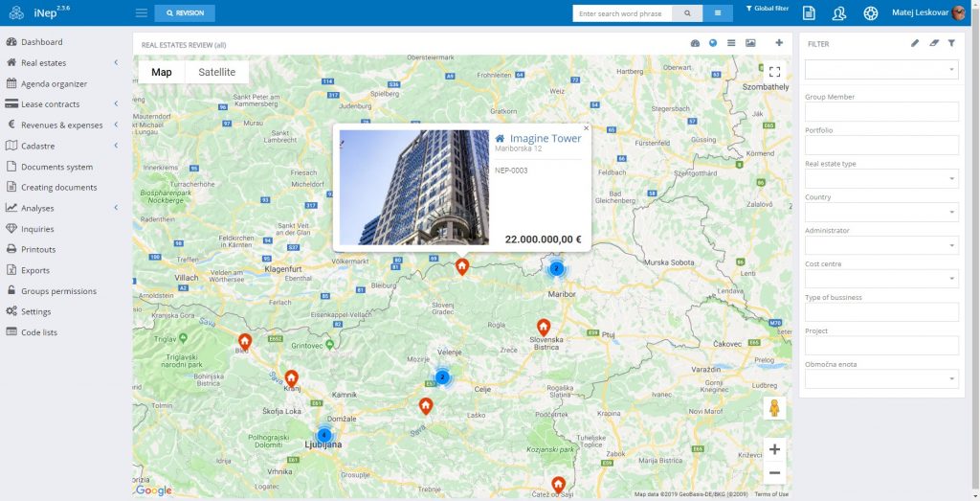Toggle the sidebar hamburger menu
980x501 pixels.
point(142,13)
